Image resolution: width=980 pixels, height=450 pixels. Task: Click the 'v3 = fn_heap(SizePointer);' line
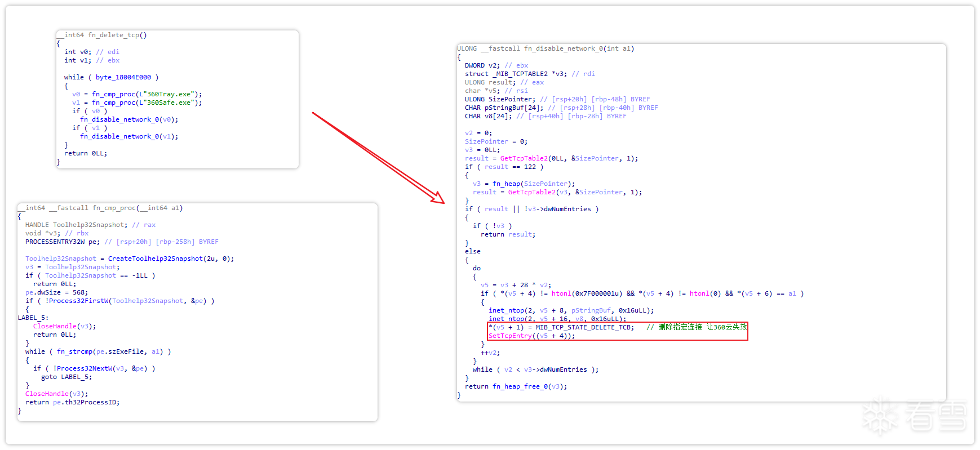point(524,184)
